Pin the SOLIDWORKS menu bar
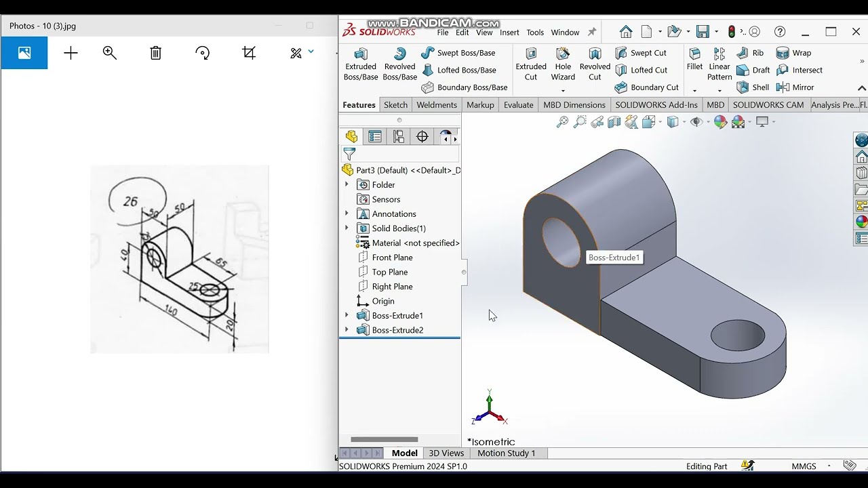The width and height of the screenshot is (868, 488). point(592,32)
